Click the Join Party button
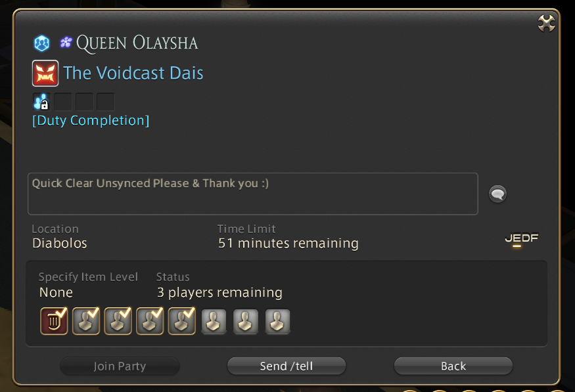 click(x=120, y=366)
